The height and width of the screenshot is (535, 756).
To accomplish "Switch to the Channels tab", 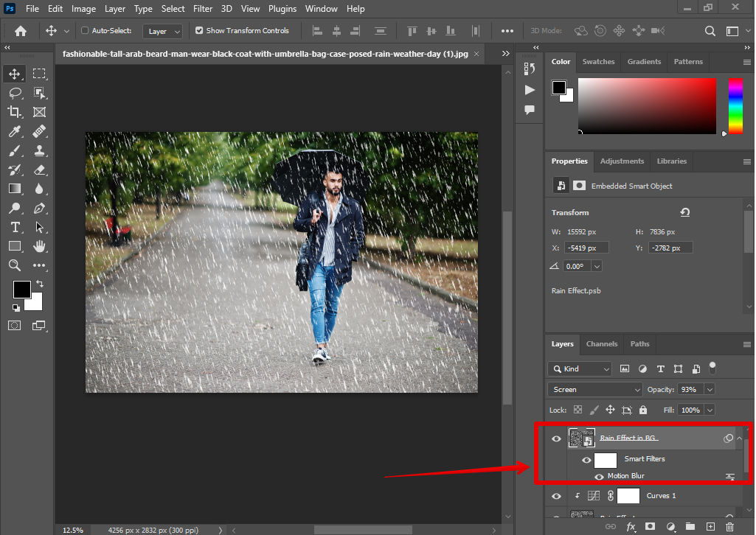I will pos(602,344).
